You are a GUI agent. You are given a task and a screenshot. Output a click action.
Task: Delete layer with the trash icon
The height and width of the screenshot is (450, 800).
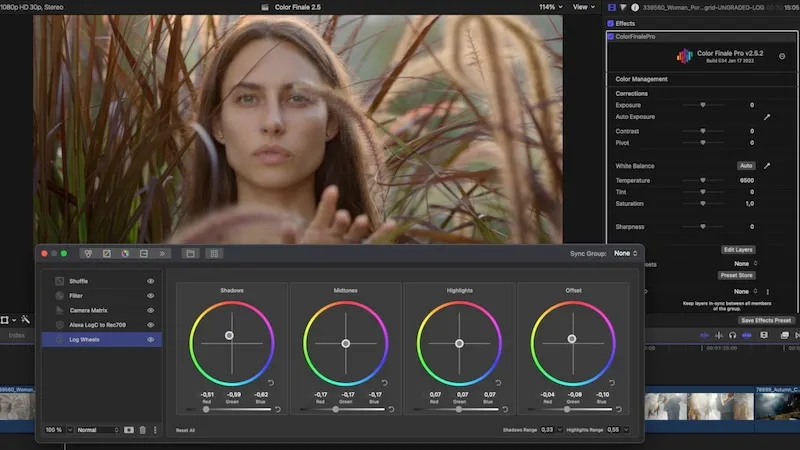point(142,429)
